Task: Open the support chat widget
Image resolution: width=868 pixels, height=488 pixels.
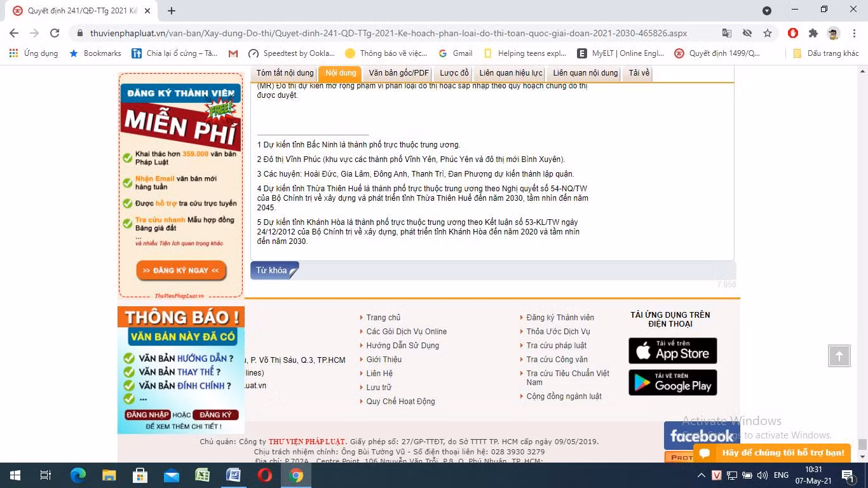Action: tap(771, 453)
